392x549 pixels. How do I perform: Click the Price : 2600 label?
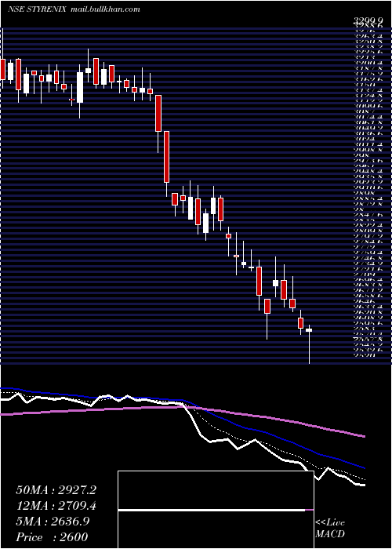point(52,536)
